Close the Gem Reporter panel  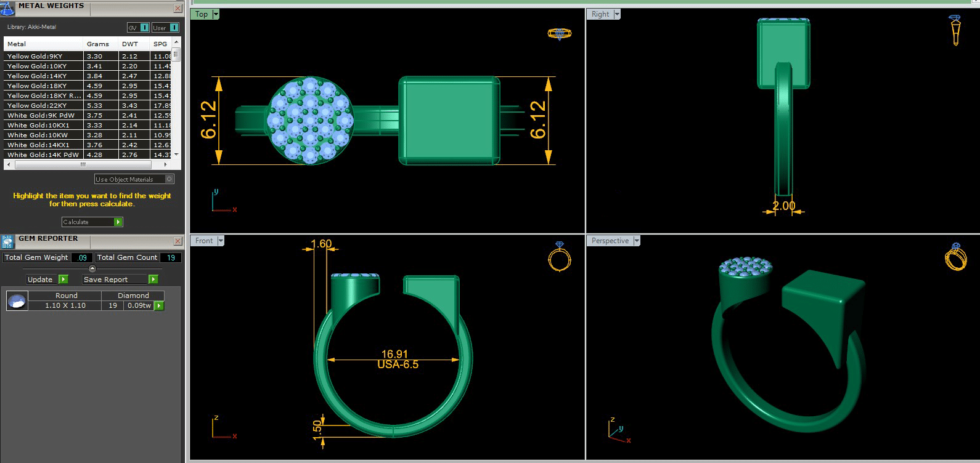tap(178, 241)
